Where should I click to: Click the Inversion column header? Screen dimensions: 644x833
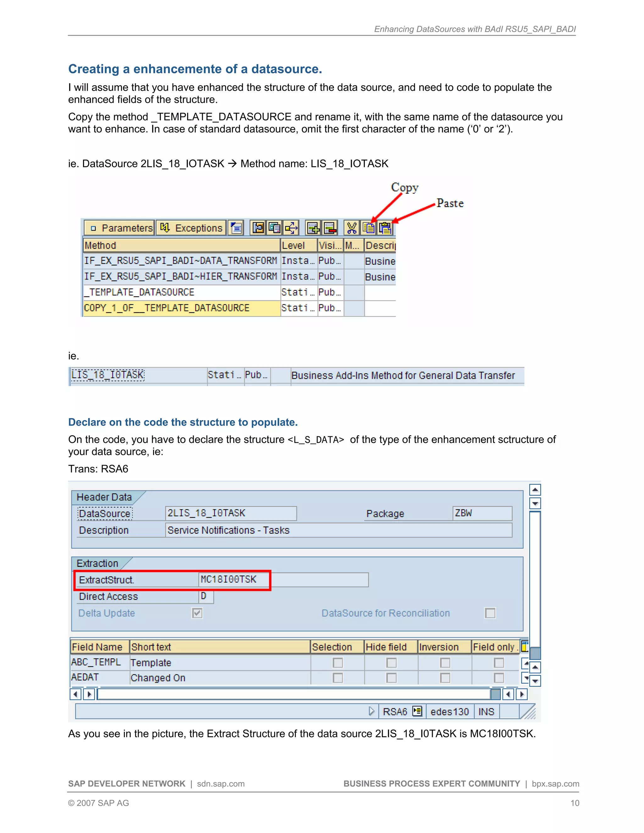click(x=444, y=647)
